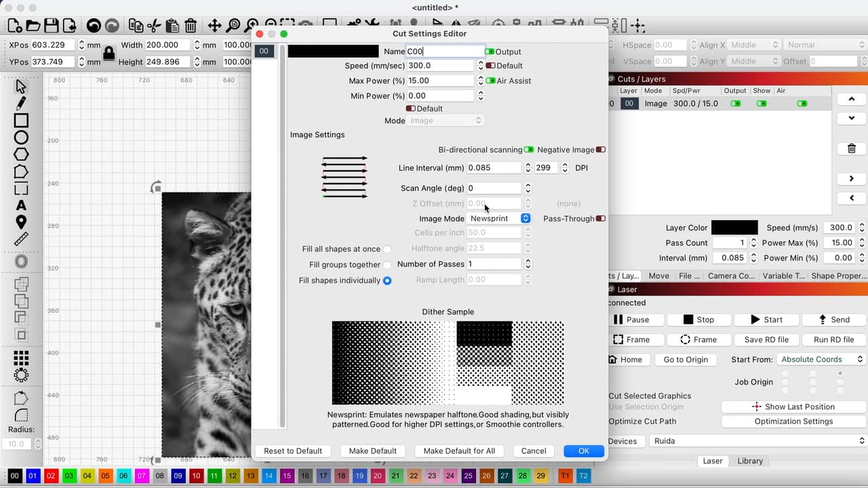Image resolution: width=868 pixels, height=488 pixels.
Task: Save the project with the floppy icon
Action: (51, 26)
